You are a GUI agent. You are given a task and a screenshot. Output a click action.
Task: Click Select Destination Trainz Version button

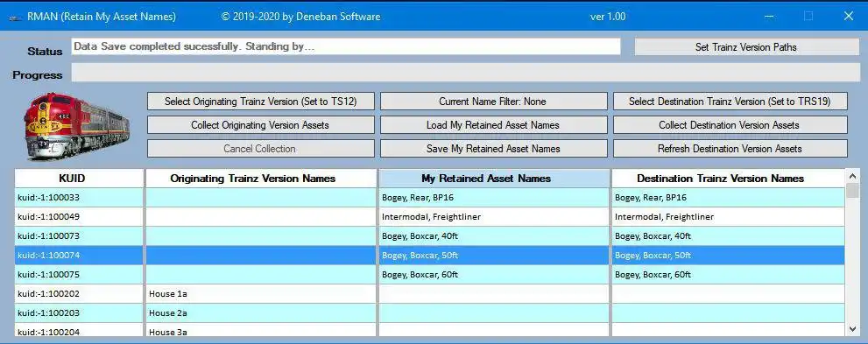(x=730, y=102)
